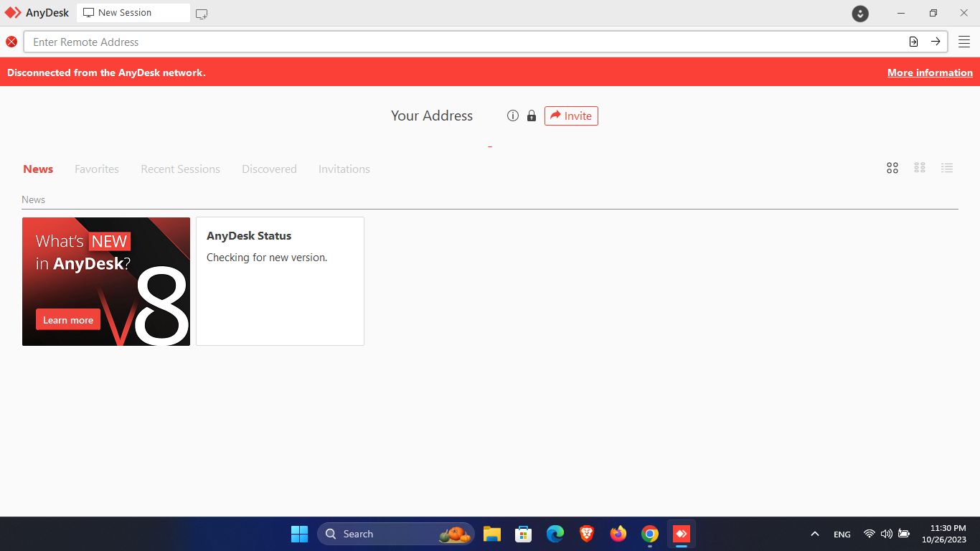Screen dimensions: 980x551
Task: Click the red disconnected status icon
Action: click(x=11, y=42)
